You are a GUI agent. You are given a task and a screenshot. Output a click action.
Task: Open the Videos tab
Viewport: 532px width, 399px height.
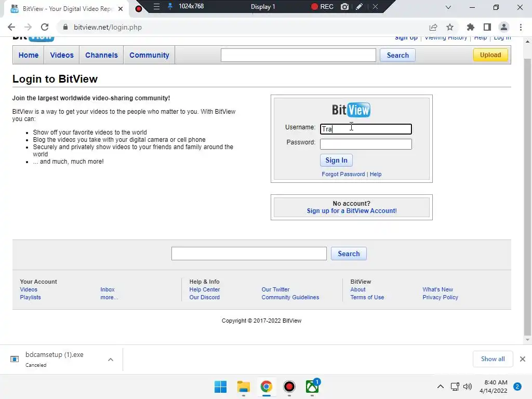click(62, 55)
